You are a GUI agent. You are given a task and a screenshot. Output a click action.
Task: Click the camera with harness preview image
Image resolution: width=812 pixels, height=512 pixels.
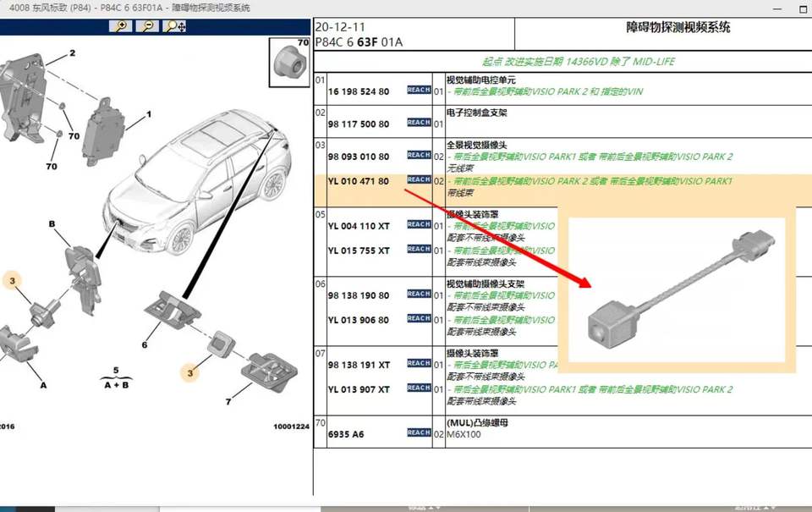[x=681, y=295]
